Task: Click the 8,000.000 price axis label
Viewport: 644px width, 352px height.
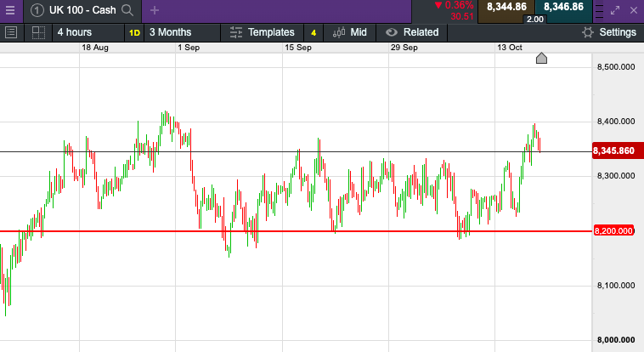Action: [x=616, y=340]
